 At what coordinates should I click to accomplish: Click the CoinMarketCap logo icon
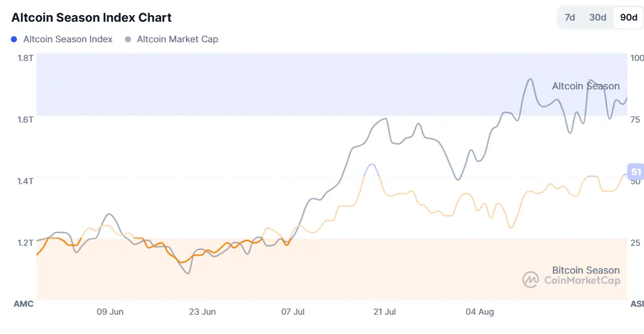[x=531, y=280]
